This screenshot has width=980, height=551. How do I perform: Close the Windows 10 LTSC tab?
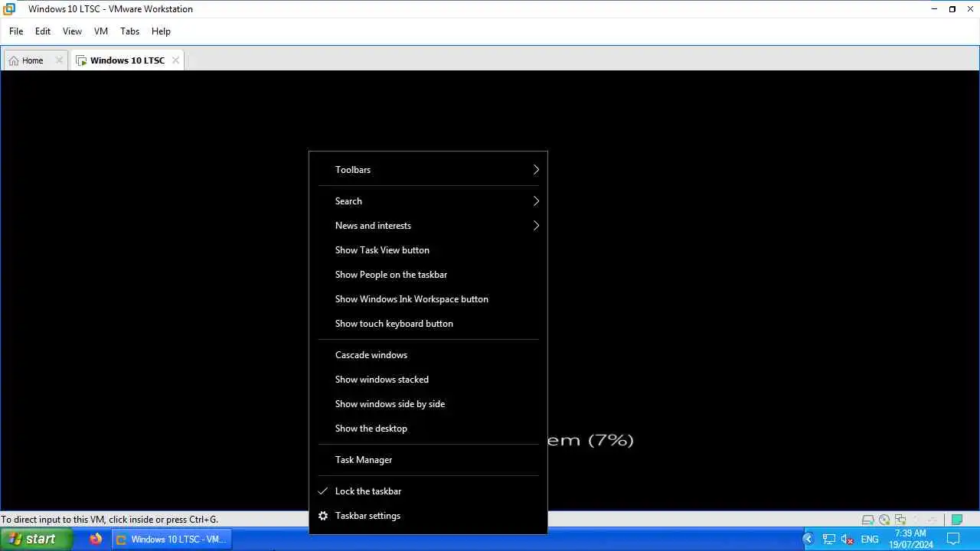[175, 60]
